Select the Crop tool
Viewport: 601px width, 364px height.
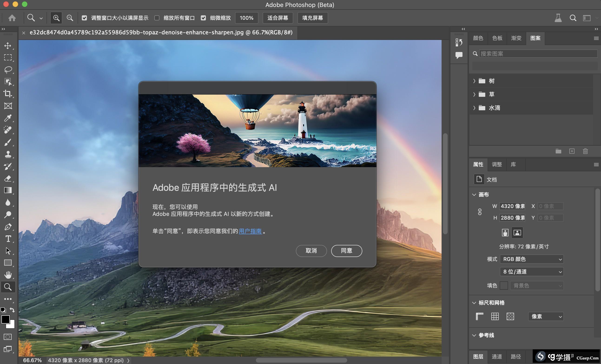coord(8,94)
